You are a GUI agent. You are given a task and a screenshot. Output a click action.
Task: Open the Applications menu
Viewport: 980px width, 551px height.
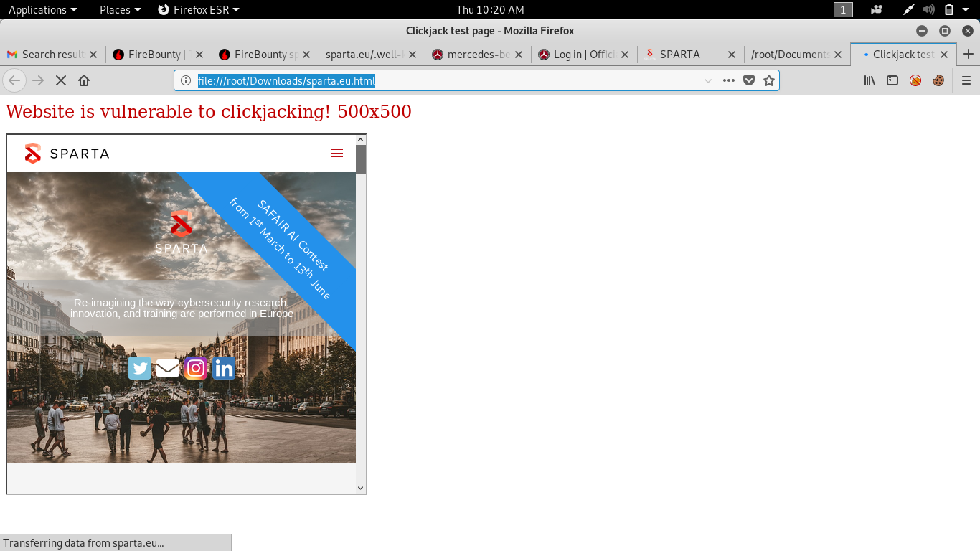click(42, 9)
